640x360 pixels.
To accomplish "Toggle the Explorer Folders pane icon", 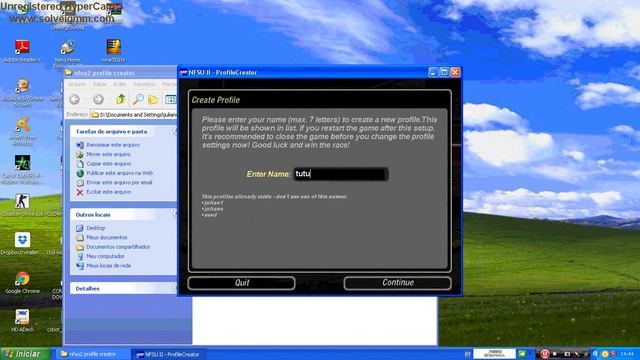I will (x=153, y=99).
